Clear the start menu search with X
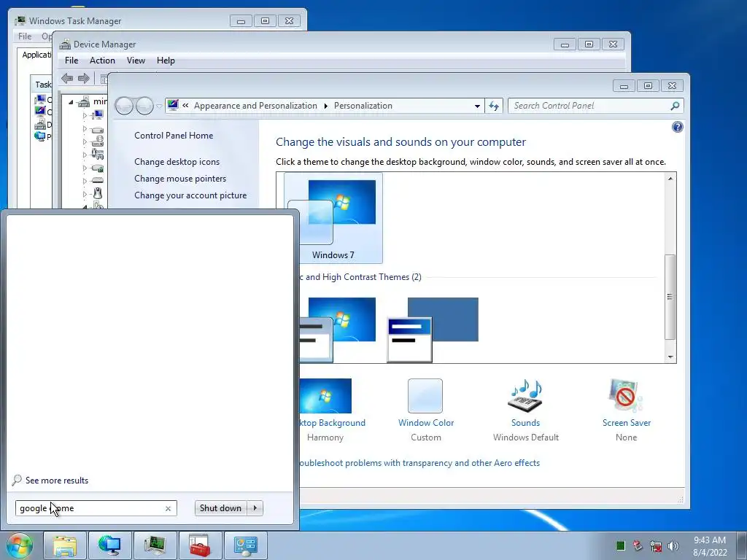 click(169, 508)
